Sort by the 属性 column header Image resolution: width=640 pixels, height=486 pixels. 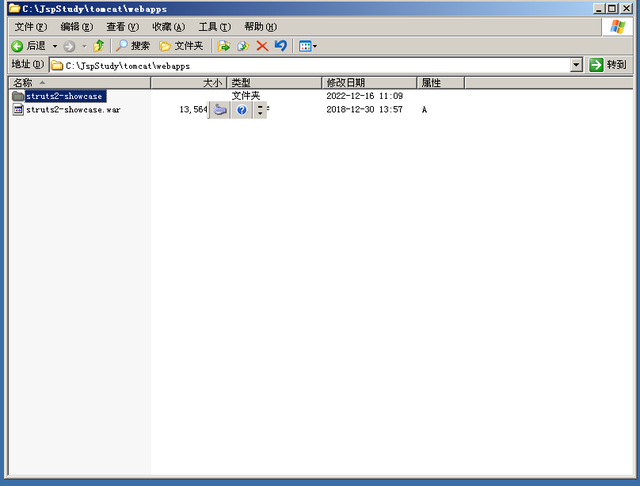coord(441,83)
